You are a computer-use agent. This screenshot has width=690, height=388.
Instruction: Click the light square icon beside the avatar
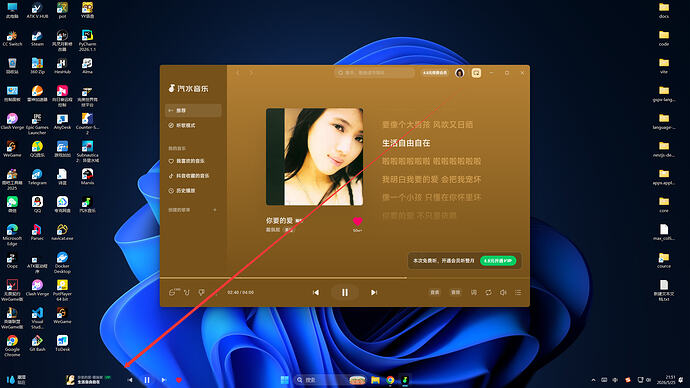click(x=476, y=73)
